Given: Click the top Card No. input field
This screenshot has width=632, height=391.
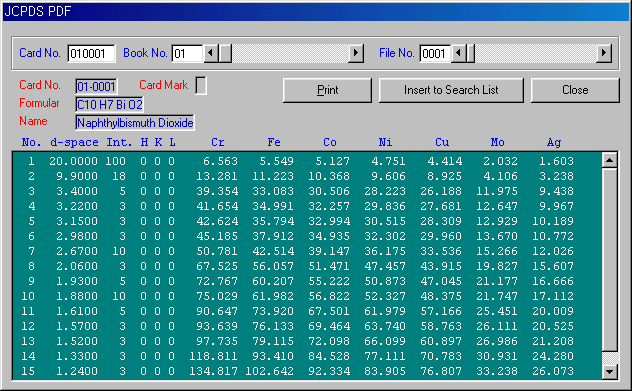Looking at the screenshot, I should (91, 53).
